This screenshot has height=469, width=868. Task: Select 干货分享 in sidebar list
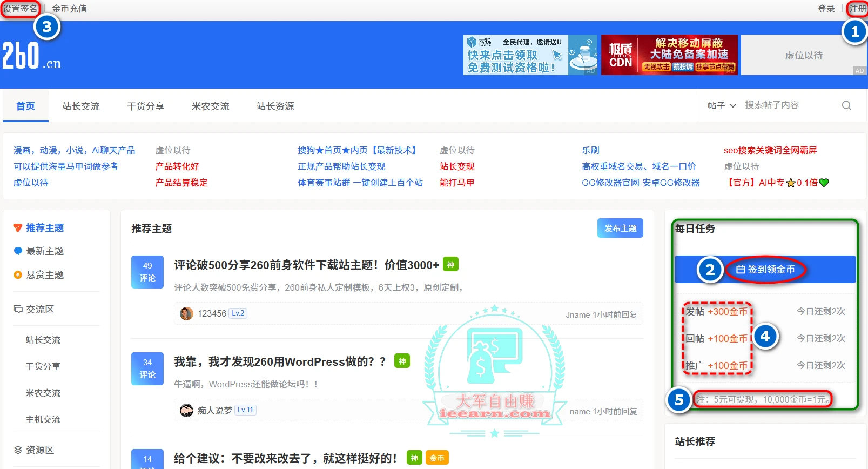pyautogui.click(x=43, y=366)
